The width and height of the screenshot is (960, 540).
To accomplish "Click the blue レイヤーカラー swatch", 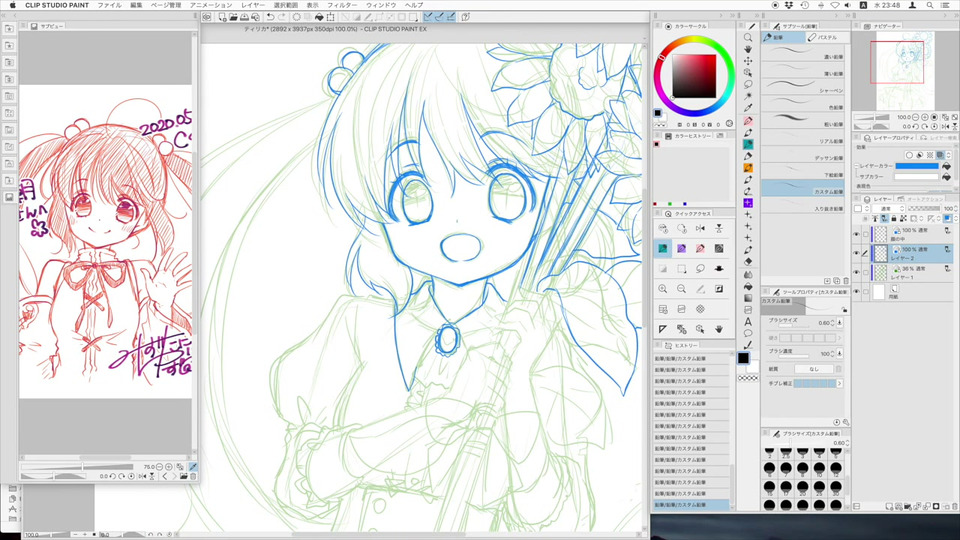I will tap(917, 166).
